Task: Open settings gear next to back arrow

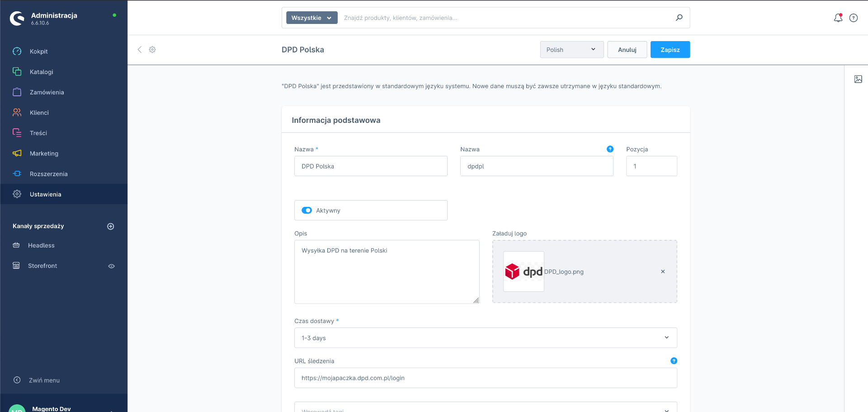Action: click(152, 50)
